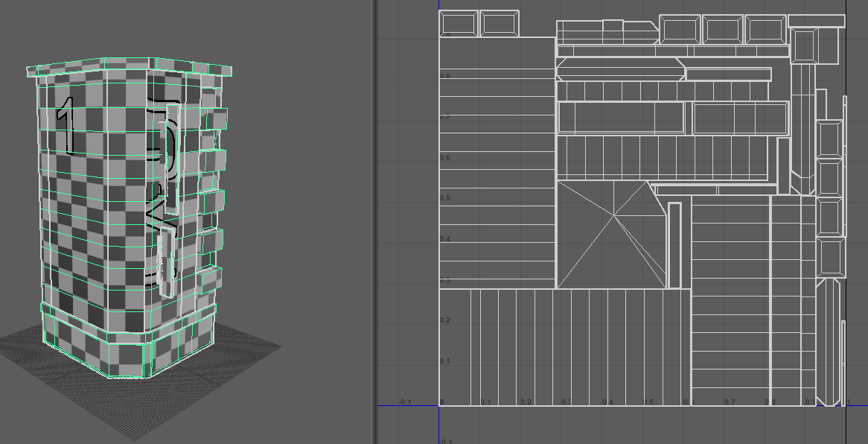
Task: Click the 0.2 label on the horizontal U axis
Action: click(x=526, y=402)
